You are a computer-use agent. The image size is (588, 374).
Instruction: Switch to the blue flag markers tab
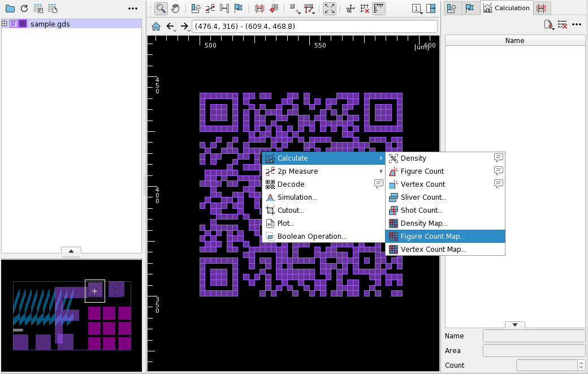pos(470,8)
